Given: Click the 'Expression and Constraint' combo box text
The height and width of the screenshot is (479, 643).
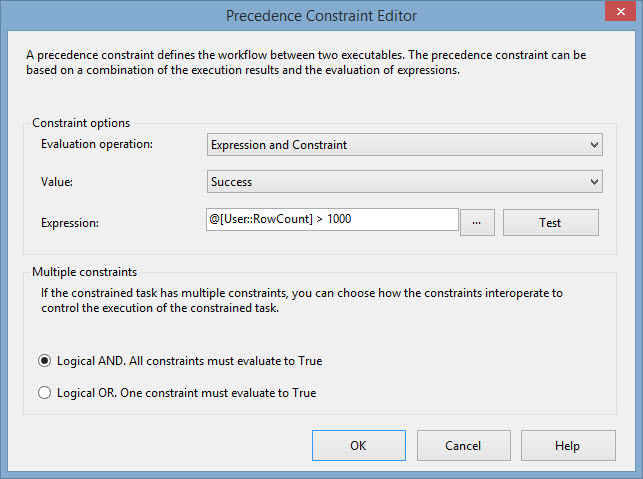Looking at the screenshot, I should click(x=279, y=145).
